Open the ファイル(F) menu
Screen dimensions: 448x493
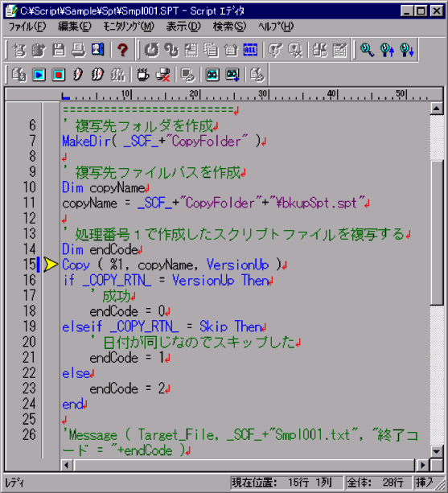[27, 27]
